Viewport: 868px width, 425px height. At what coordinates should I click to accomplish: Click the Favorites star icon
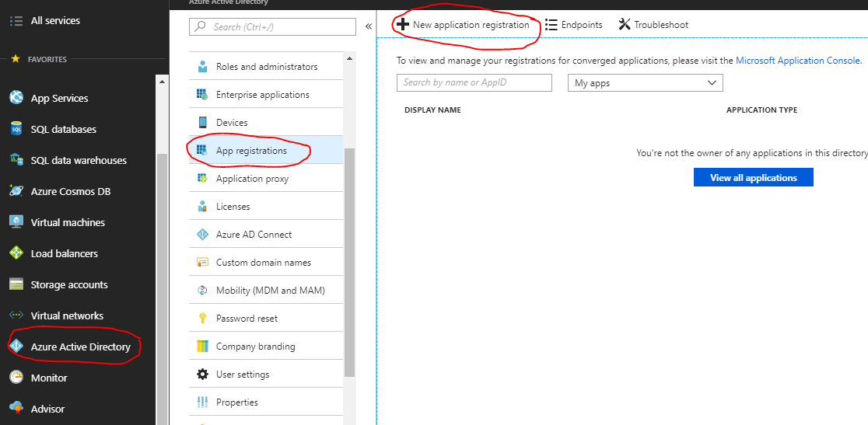point(16,58)
